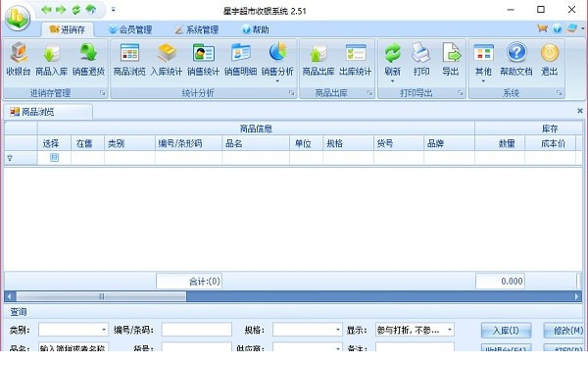The image size is (588, 365).
Task: Expand the 其他 dropdown arrow
Action: [x=483, y=81]
